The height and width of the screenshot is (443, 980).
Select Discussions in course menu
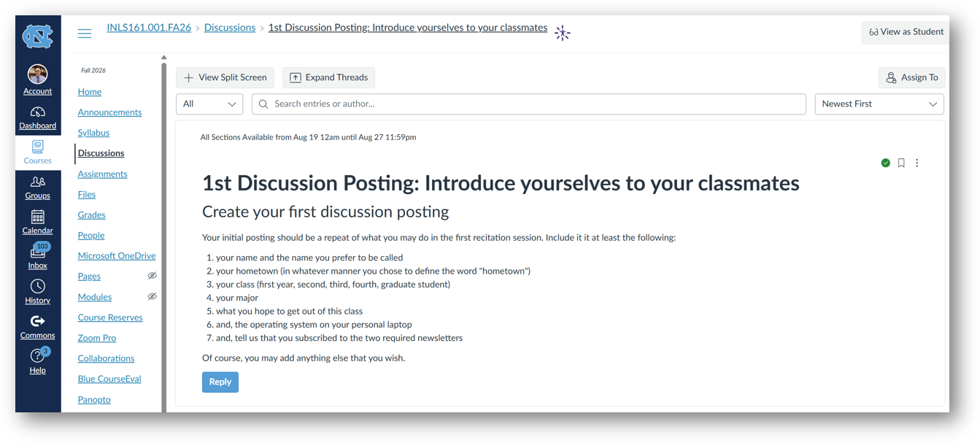click(x=101, y=153)
